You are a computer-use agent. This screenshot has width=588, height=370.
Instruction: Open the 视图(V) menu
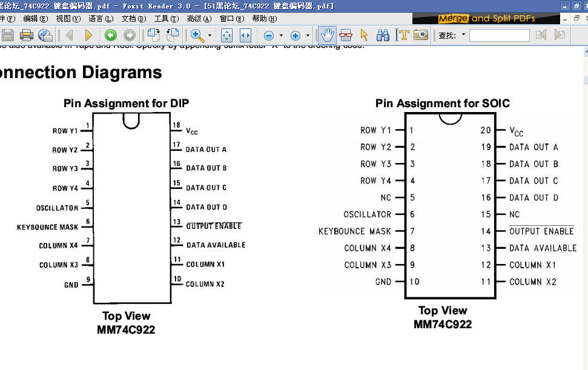pyautogui.click(x=68, y=19)
